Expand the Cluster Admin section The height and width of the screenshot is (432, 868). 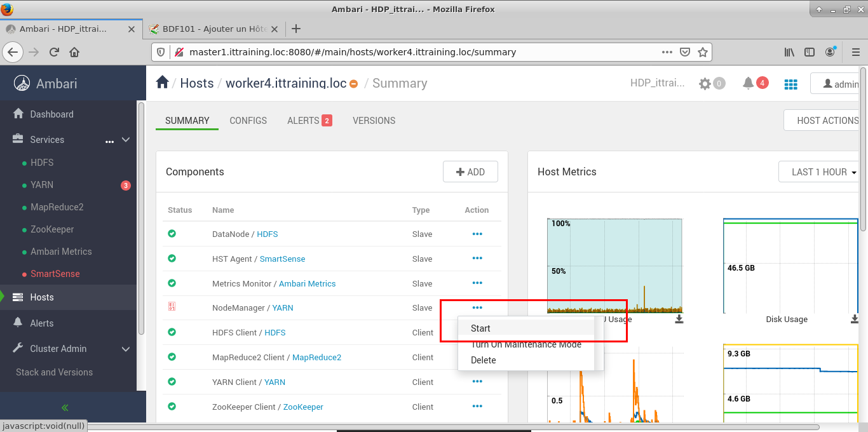point(126,349)
